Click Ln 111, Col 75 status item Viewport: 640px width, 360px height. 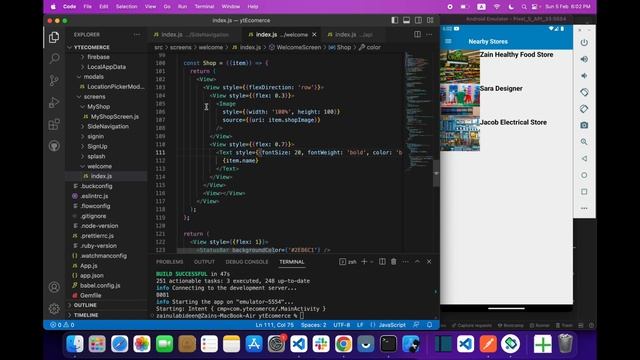[x=275, y=325]
